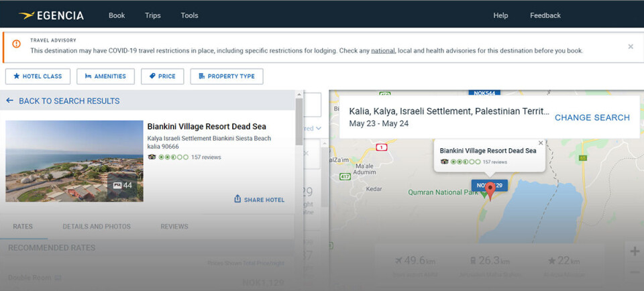Click the travel advisory warning icon
The width and height of the screenshot is (644, 291).
[x=16, y=44]
